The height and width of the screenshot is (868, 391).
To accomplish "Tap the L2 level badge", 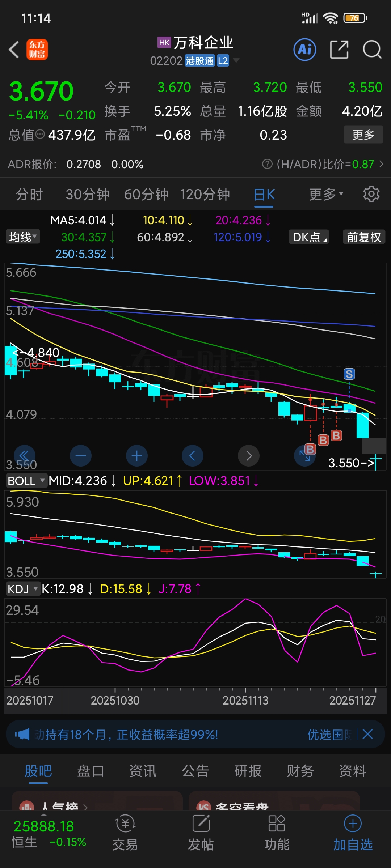I will click(223, 60).
